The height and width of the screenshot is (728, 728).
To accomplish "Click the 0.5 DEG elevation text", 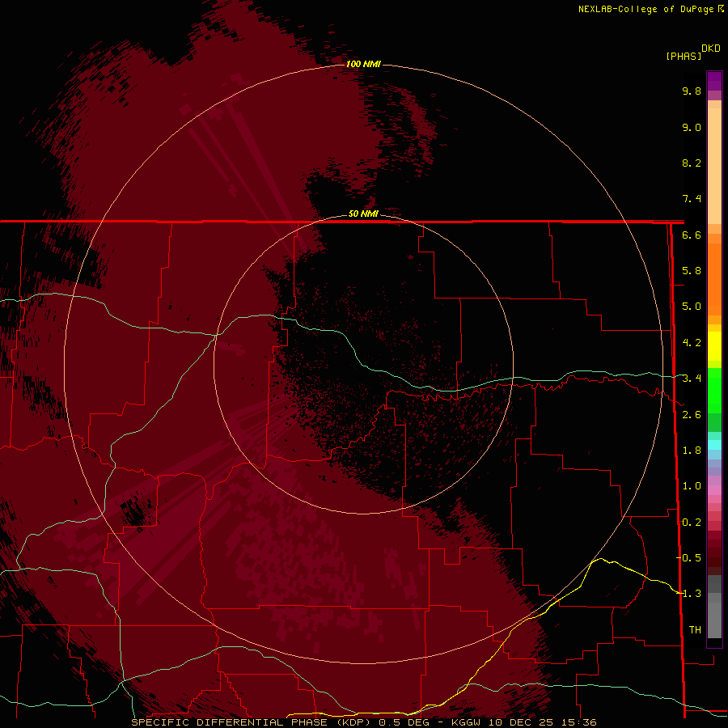I will coord(404,722).
